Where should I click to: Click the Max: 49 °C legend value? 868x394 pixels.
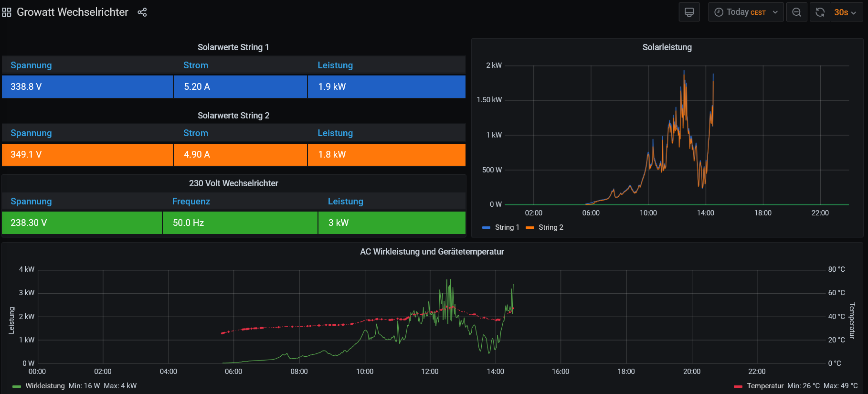click(841, 386)
